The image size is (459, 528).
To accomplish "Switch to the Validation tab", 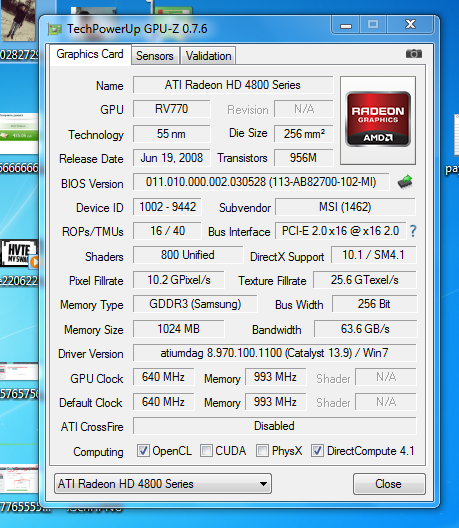I will pyautogui.click(x=208, y=56).
